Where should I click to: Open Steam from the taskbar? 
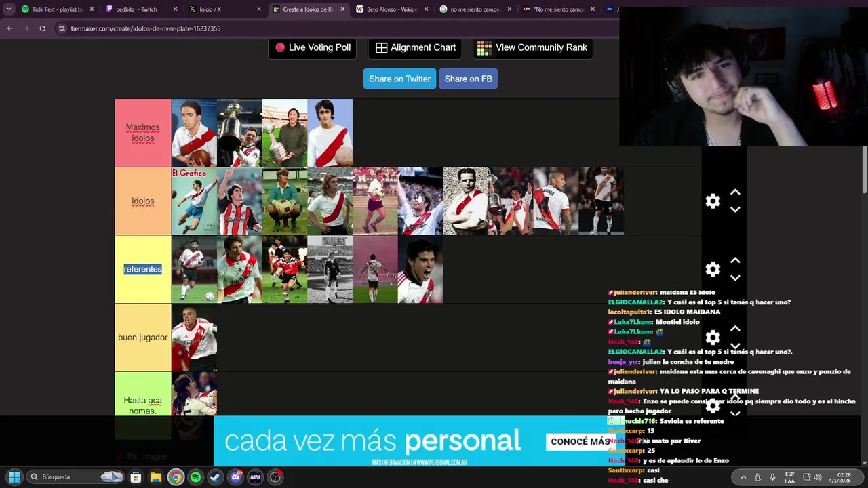(x=215, y=476)
